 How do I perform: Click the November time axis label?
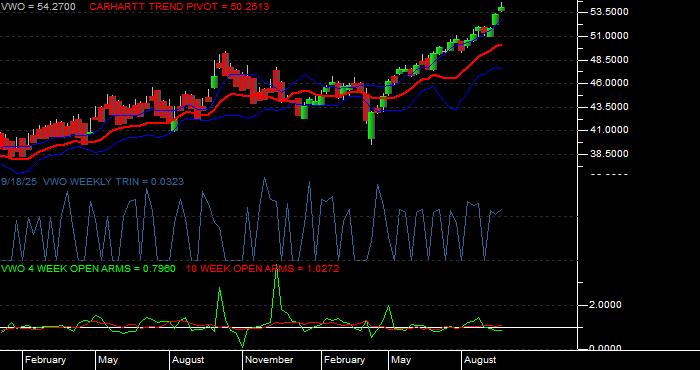tap(269, 360)
